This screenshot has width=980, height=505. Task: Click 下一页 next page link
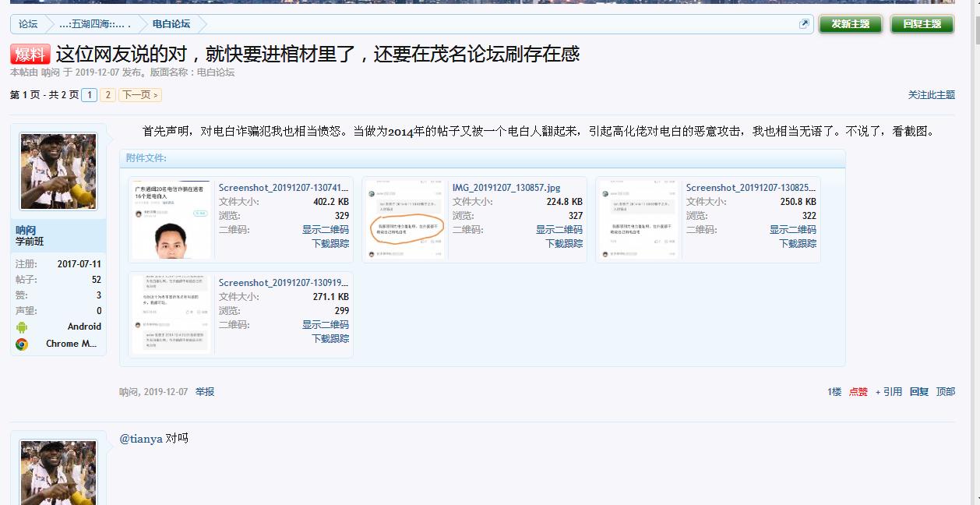click(140, 95)
